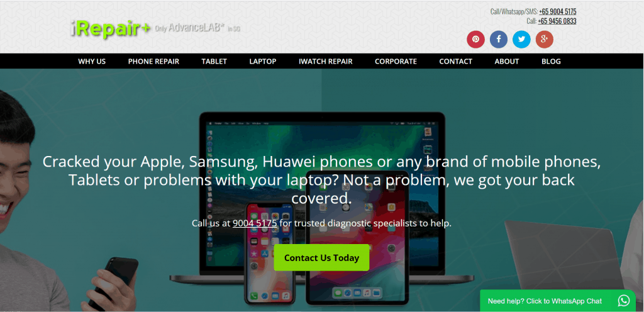This screenshot has height=312, width=644.
Task: Open the Facebook social icon
Action: pyautogui.click(x=499, y=40)
